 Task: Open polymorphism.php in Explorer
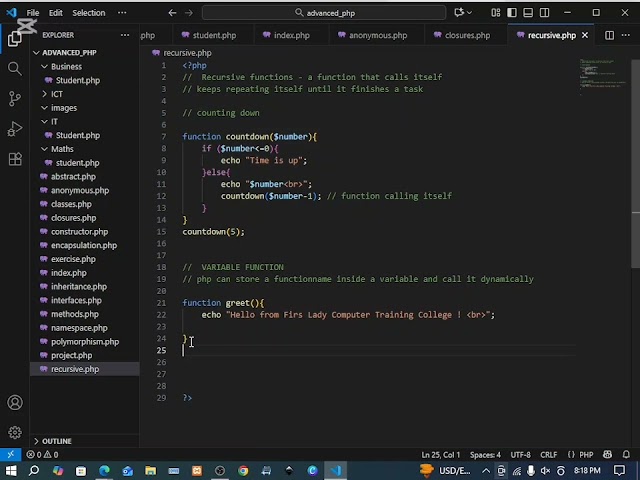pos(85,342)
